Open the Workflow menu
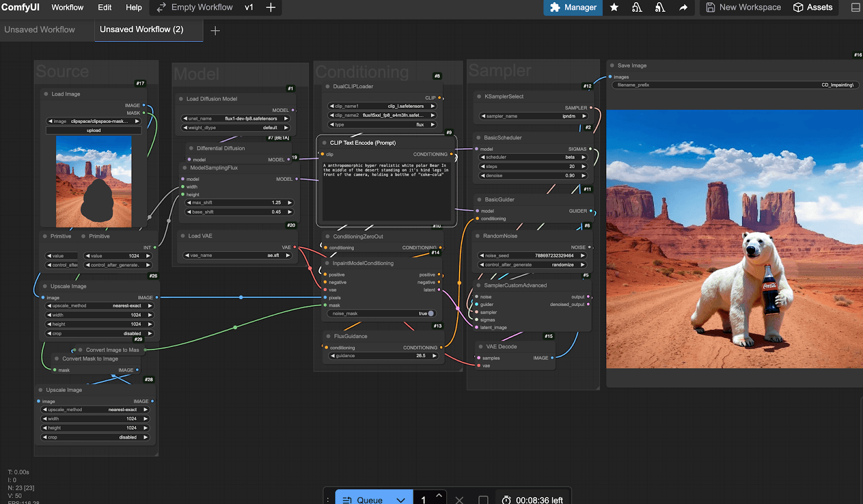 click(67, 8)
